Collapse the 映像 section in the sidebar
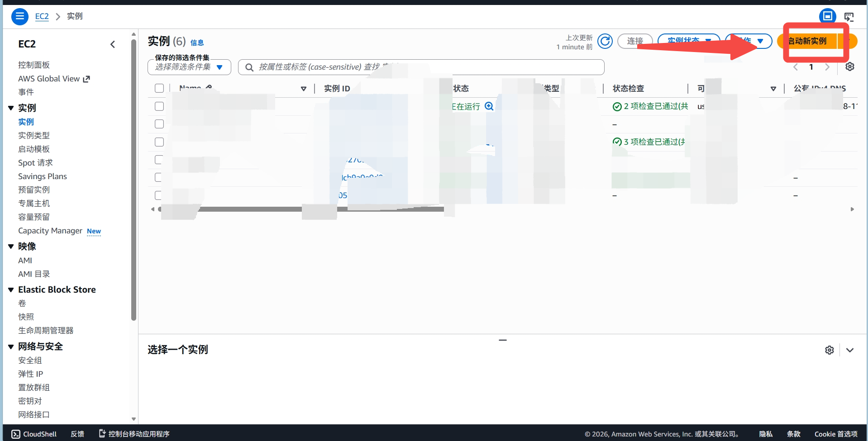The image size is (868, 441). pos(11,247)
